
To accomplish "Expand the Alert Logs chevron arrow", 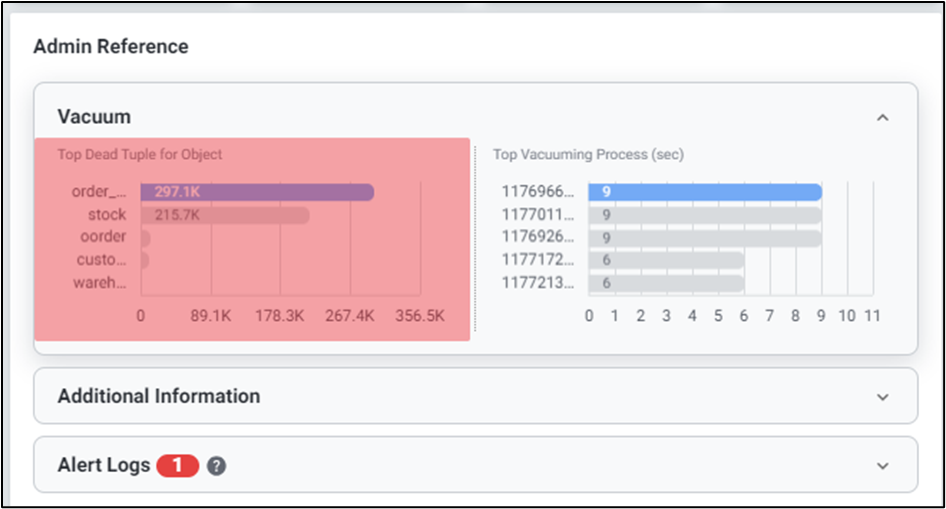I will 882,466.
